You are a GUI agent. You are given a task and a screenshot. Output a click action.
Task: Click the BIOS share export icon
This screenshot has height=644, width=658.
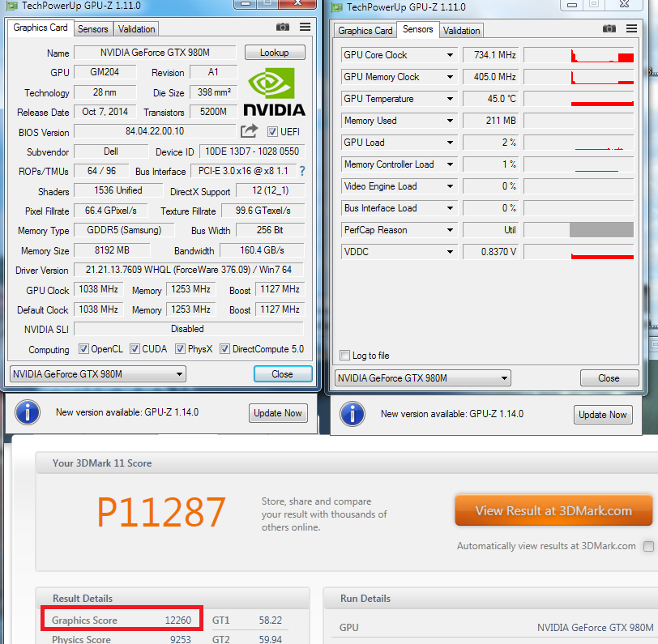[250, 131]
